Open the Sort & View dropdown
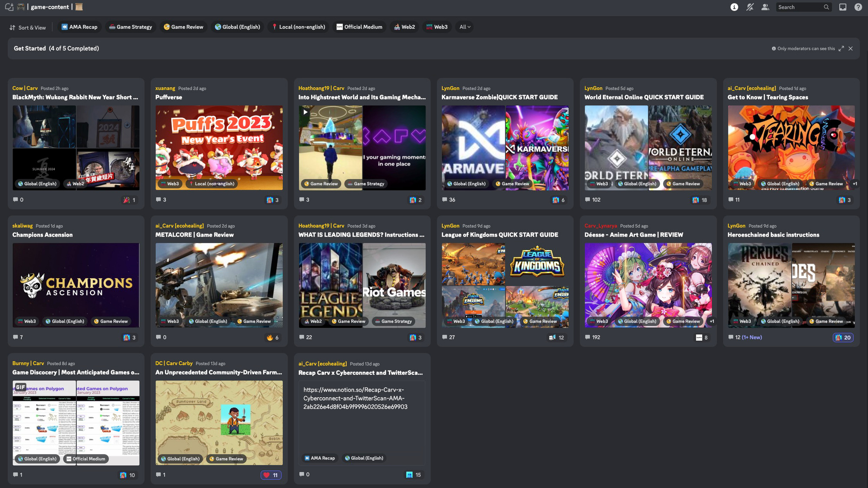The height and width of the screenshot is (488, 868). [28, 27]
